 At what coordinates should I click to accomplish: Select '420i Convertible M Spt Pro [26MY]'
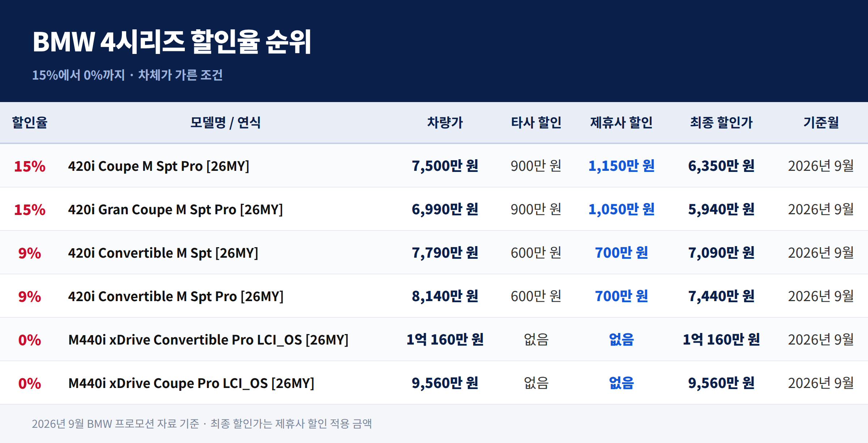tap(176, 296)
